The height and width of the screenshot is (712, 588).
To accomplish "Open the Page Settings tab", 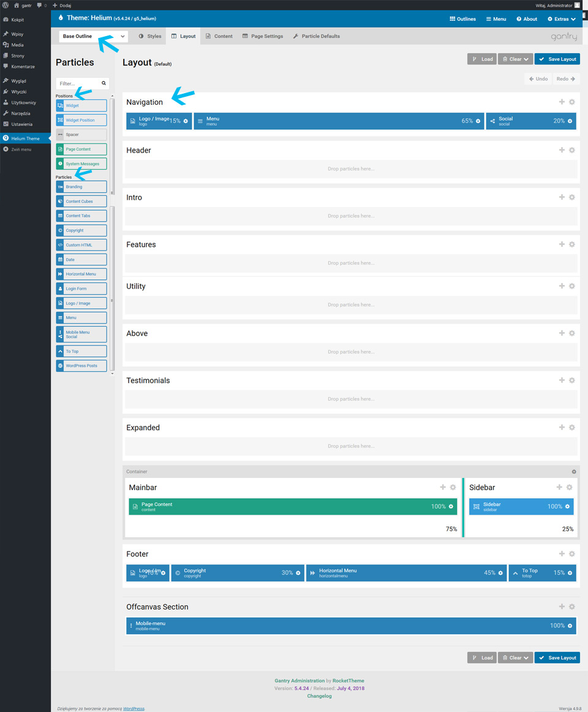I will pos(262,36).
